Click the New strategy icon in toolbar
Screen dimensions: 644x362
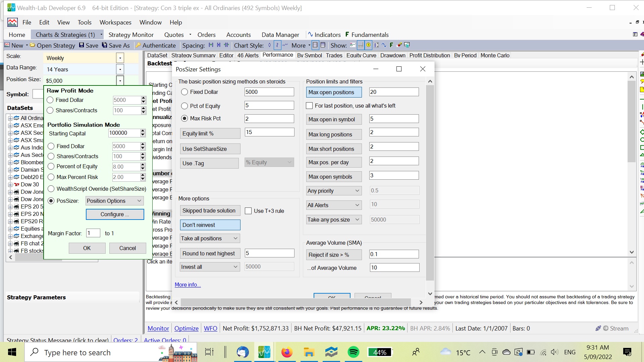click(7, 45)
